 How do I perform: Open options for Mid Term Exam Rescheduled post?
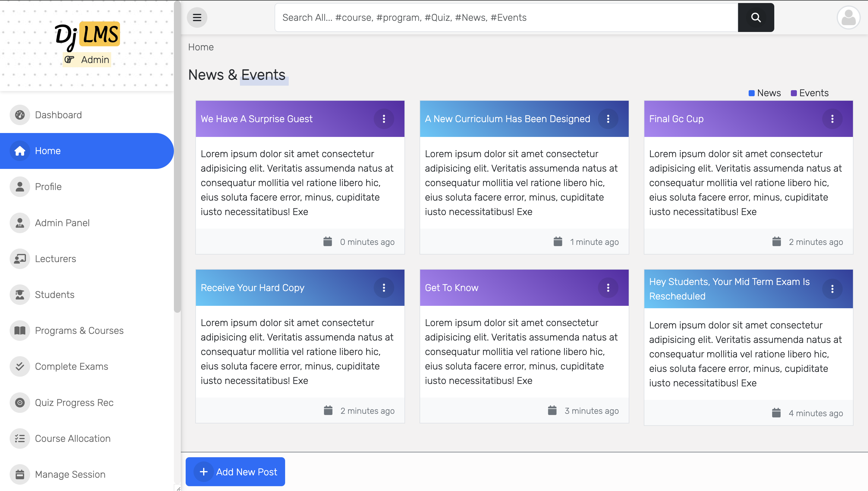pyautogui.click(x=832, y=289)
